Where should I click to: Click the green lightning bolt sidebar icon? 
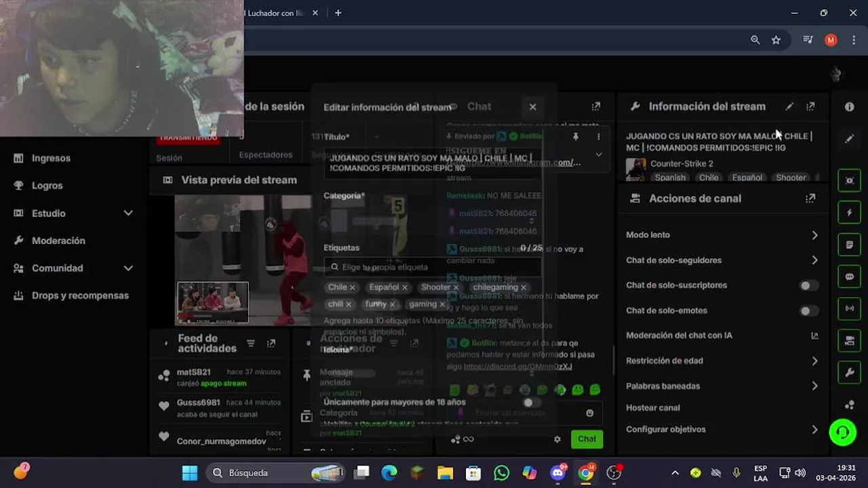(x=850, y=212)
